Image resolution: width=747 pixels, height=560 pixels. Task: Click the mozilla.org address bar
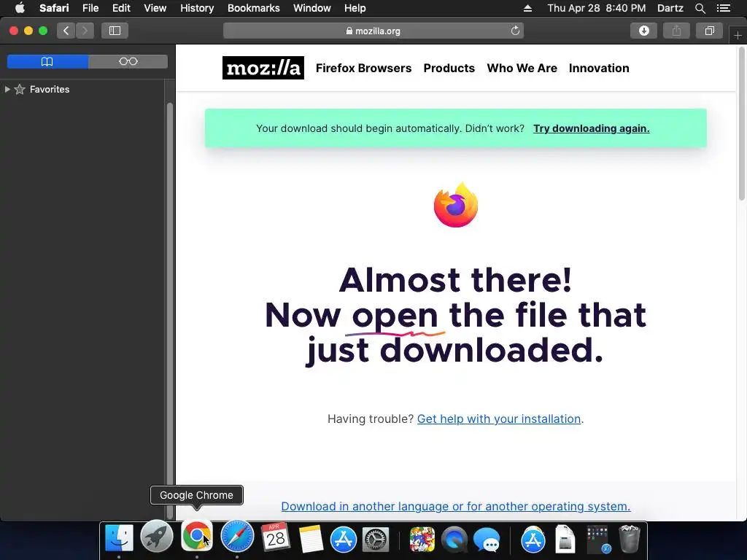point(373,31)
